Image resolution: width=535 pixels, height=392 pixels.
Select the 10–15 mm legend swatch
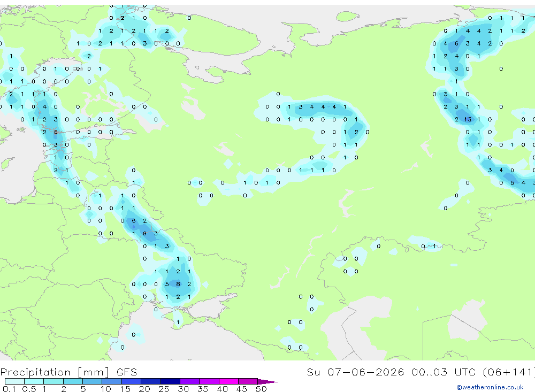tap(112, 381)
